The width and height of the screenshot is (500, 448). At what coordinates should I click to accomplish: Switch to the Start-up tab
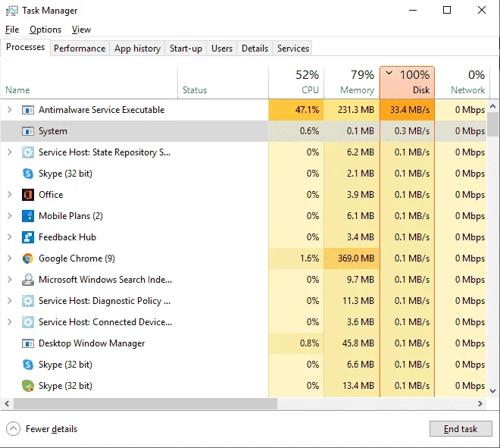pyautogui.click(x=186, y=49)
